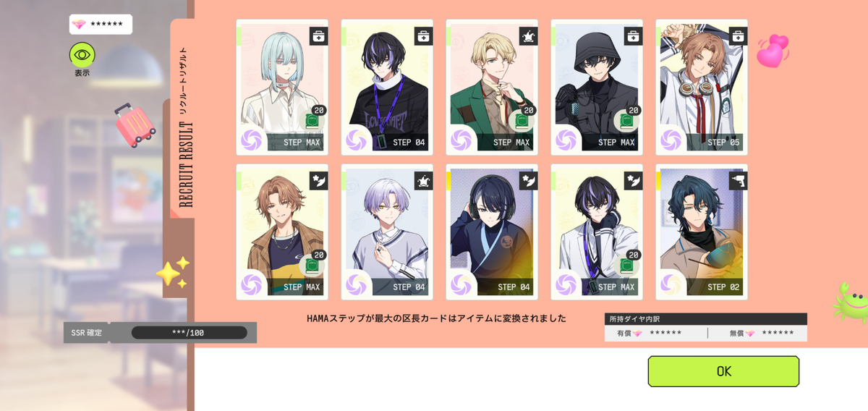The image size is (868, 411).
Task: Click the jester hat icon on blonde card
Action: 528,36
